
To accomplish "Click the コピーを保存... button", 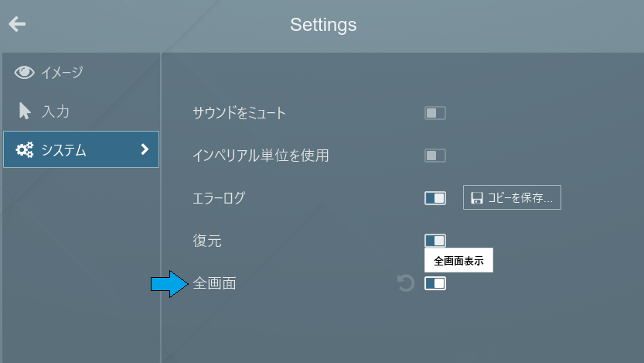I will 512,197.
